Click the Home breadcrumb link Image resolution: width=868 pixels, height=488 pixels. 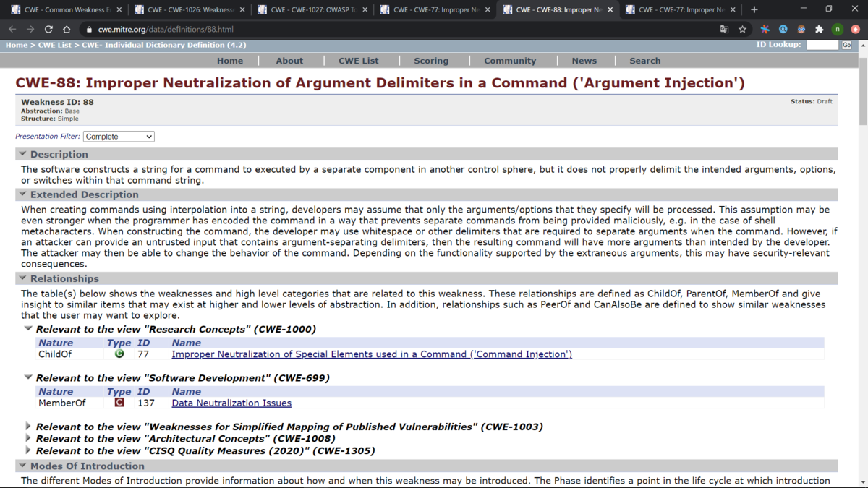click(x=17, y=45)
